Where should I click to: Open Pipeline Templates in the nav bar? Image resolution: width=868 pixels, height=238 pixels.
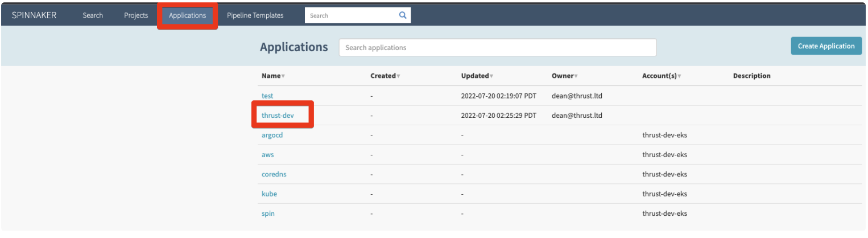255,15
